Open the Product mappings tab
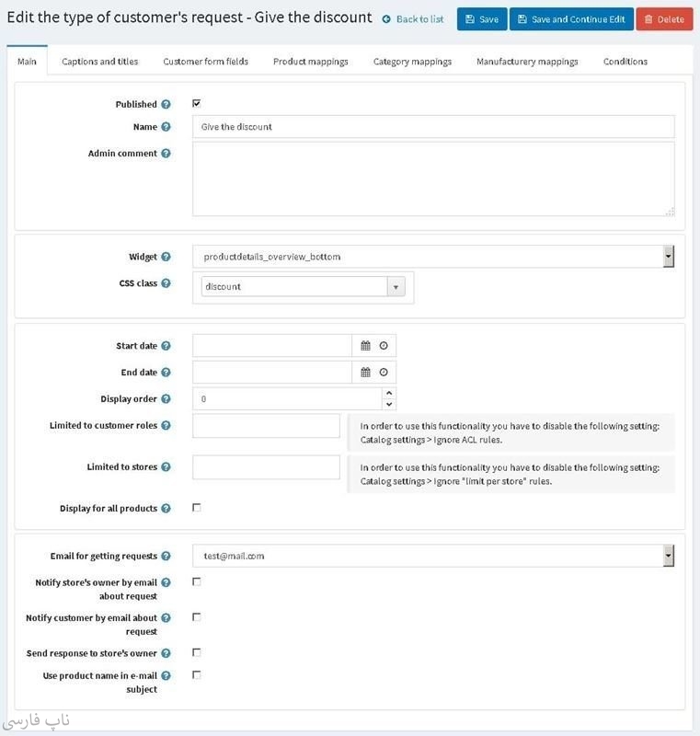700x736 pixels. 310,62
